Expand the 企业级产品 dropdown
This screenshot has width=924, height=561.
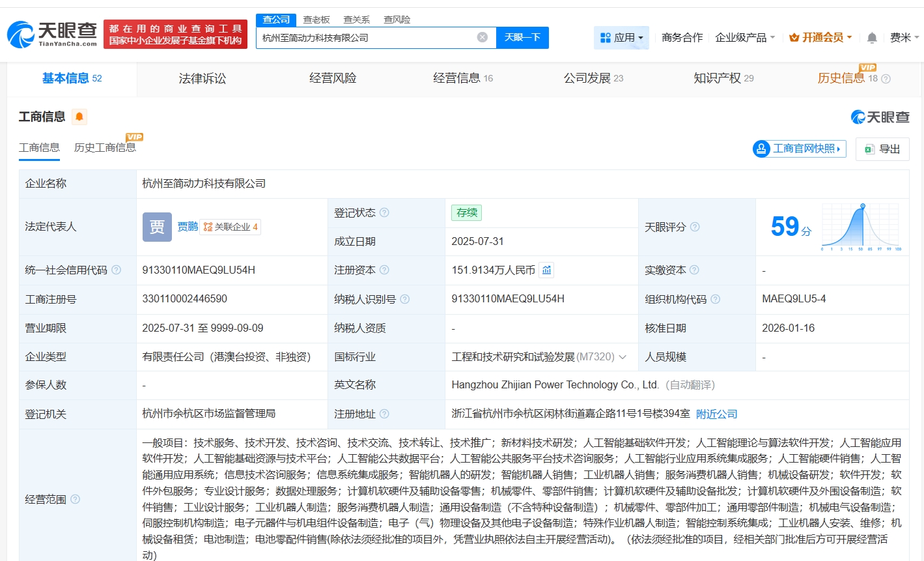tap(744, 38)
